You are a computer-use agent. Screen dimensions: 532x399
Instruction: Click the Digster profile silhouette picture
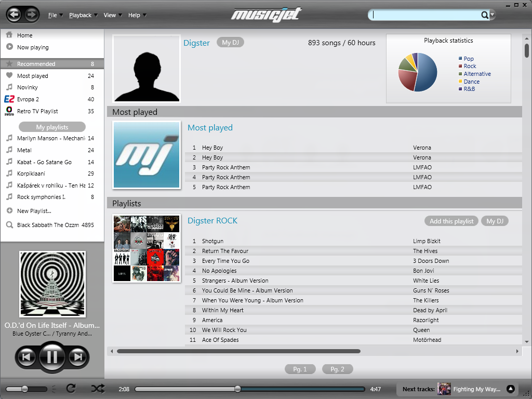pos(147,69)
